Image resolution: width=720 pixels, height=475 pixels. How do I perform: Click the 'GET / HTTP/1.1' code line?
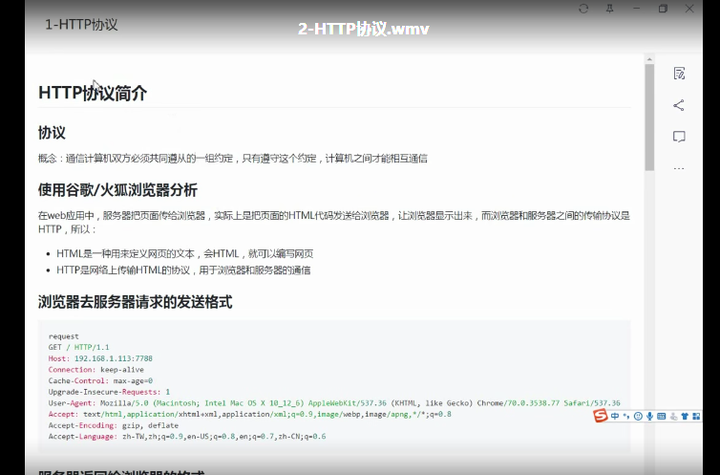[x=79, y=347]
